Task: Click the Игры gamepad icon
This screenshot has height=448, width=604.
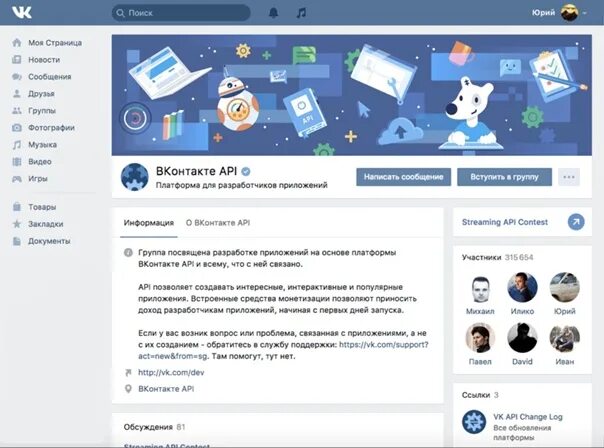Action: point(17,179)
